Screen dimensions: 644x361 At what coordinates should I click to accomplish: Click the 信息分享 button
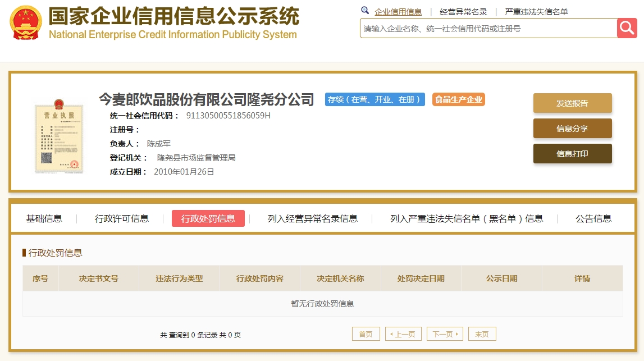573,129
